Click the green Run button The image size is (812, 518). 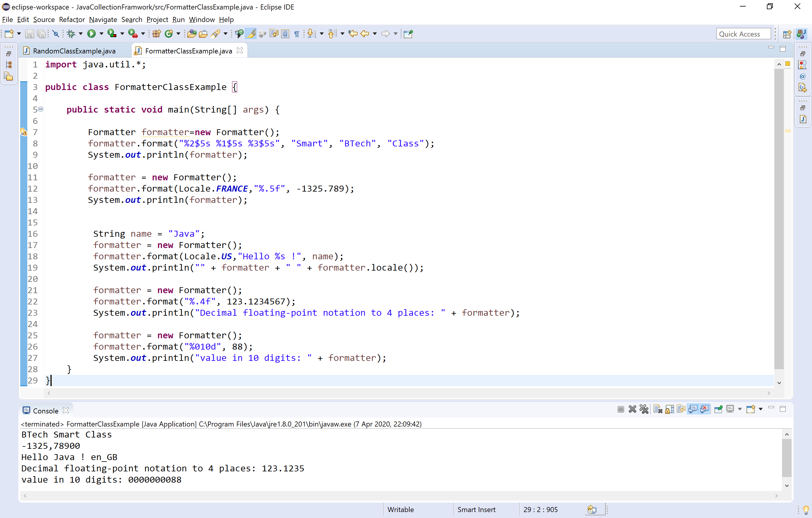click(91, 34)
